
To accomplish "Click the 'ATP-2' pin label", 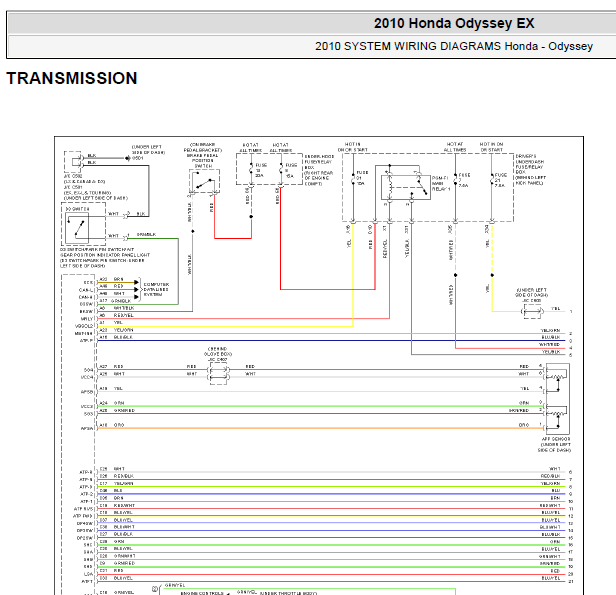I will click(86, 494).
